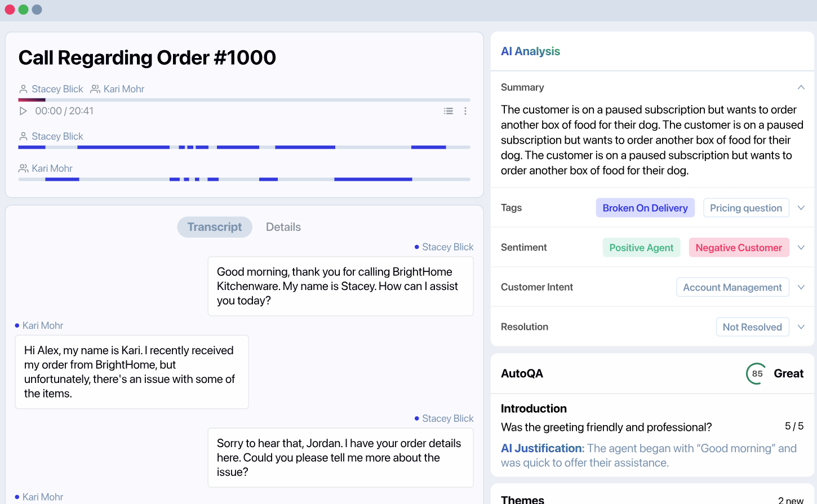Image resolution: width=817 pixels, height=504 pixels.
Task: Open the three-dot overflow menu on player
Action: [465, 111]
